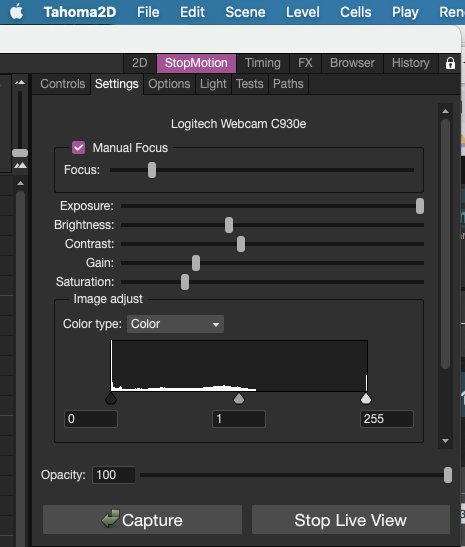The height and width of the screenshot is (547, 465).
Task: Click the gamma midpoint histogram marker
Action: [239, 399]
